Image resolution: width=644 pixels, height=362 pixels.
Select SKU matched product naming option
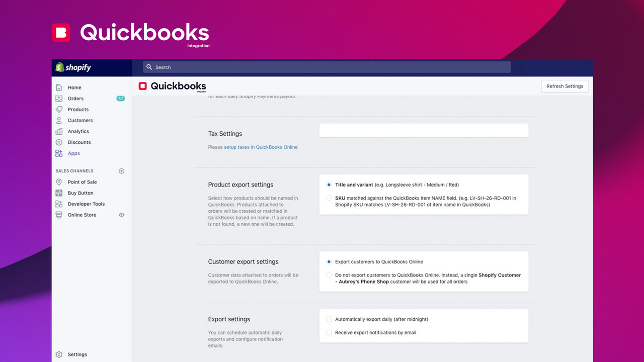[x=329, y=198]
